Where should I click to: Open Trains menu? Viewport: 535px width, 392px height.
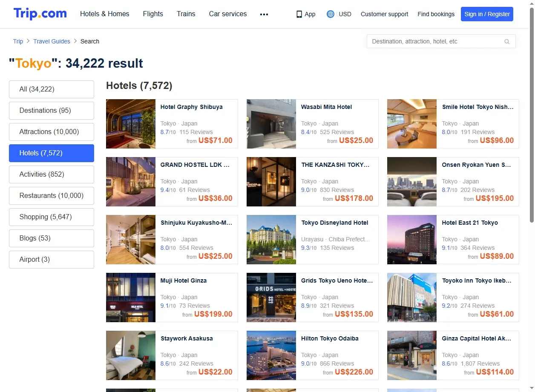[x=186, y=14]
